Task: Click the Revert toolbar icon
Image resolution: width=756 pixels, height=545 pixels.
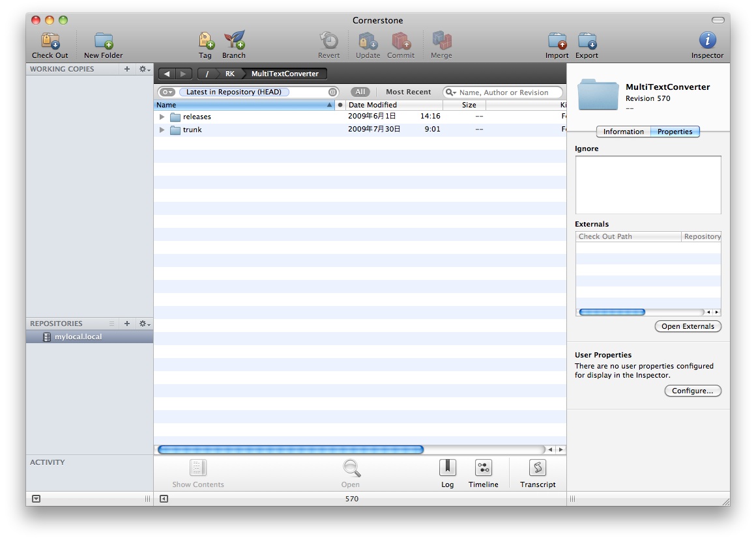Action: [x=329, y=41]
